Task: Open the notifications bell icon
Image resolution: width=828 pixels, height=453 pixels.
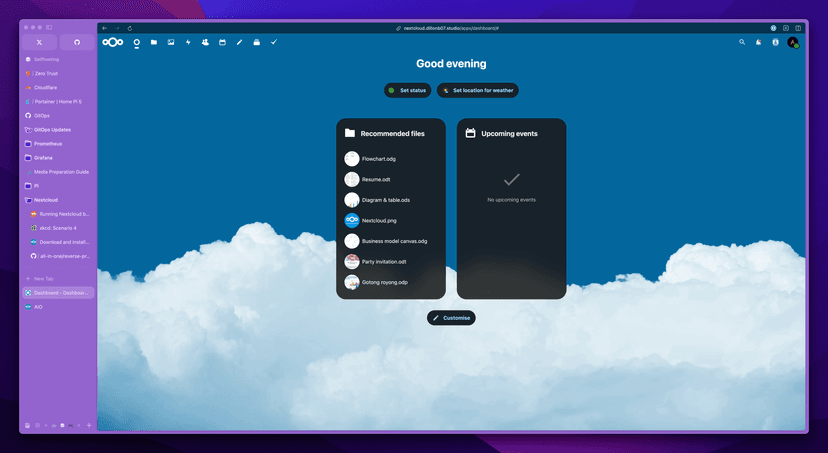Action: pos(758,42)
